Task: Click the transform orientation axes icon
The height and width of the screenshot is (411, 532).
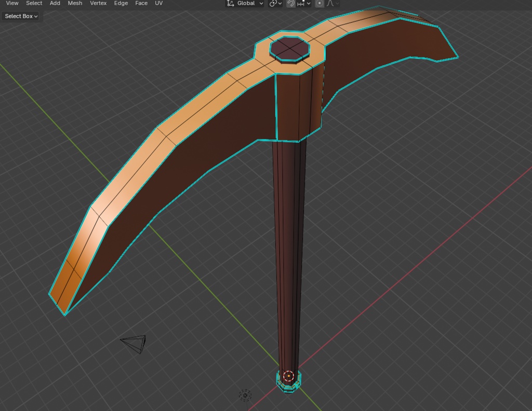Action: [x=230, y=4]
